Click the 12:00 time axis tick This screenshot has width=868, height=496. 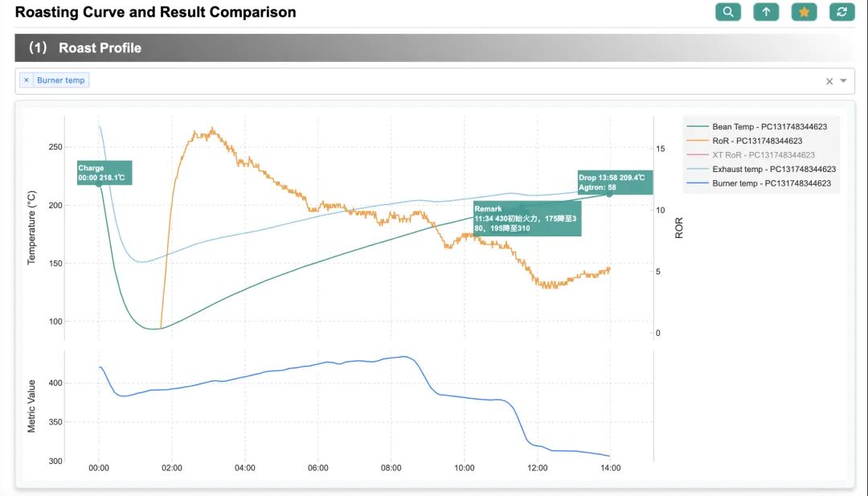click(x=537, y=468)
